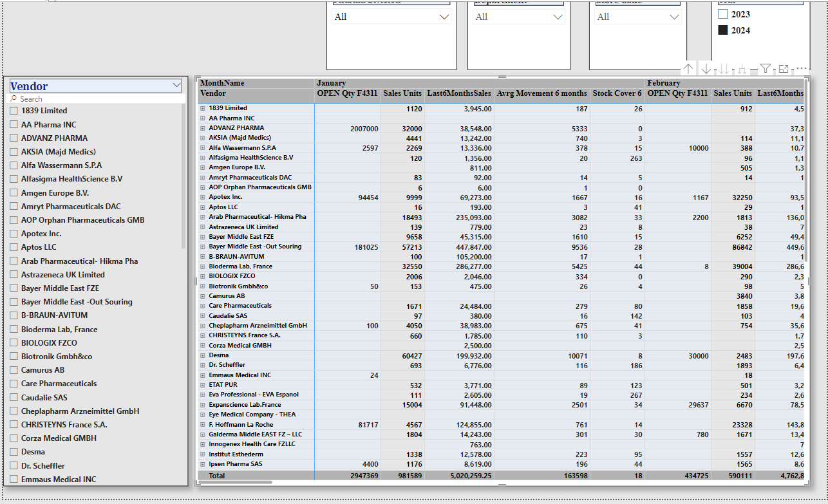This screenshot has height=504, width=828.
Task: Click the Search field in Vendor slicer
Action: [x=97, y=99]
